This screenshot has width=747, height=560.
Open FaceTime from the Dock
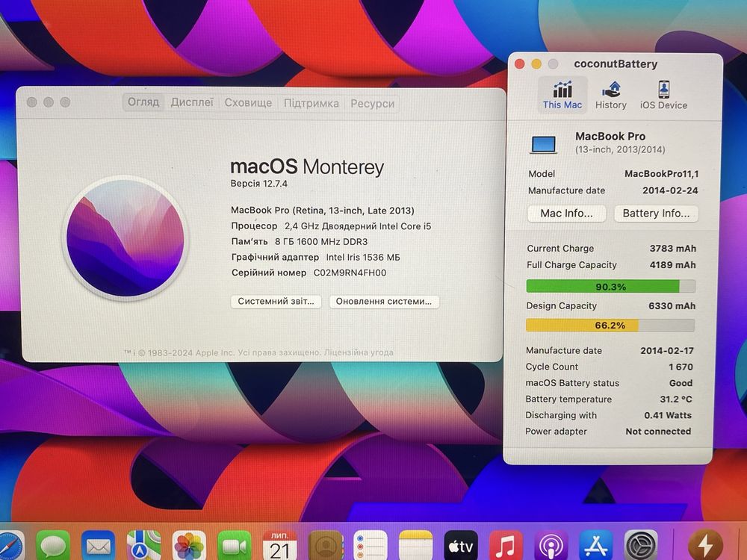click(x=235, y=546)
